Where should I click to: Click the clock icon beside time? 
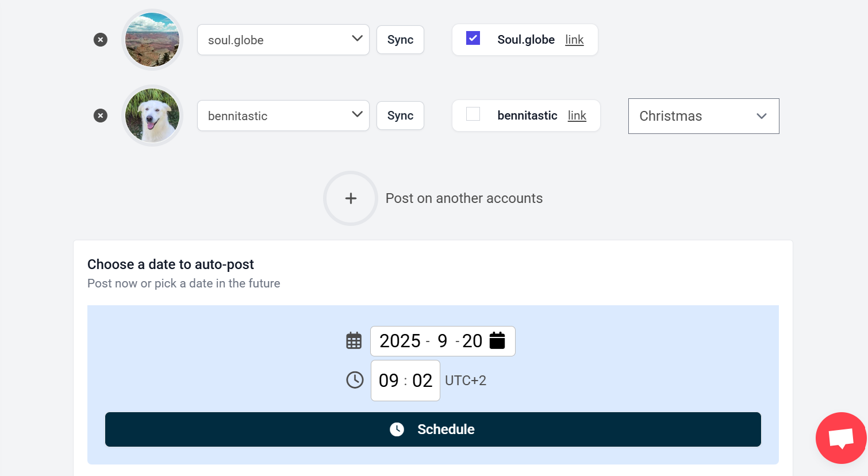click(x=355, y=380)
